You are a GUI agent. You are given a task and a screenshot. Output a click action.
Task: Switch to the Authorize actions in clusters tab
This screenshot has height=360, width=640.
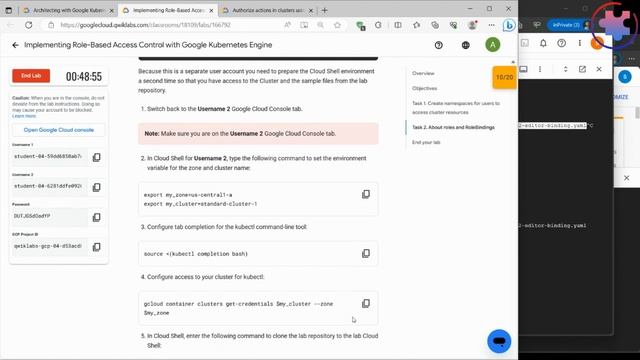268,10
